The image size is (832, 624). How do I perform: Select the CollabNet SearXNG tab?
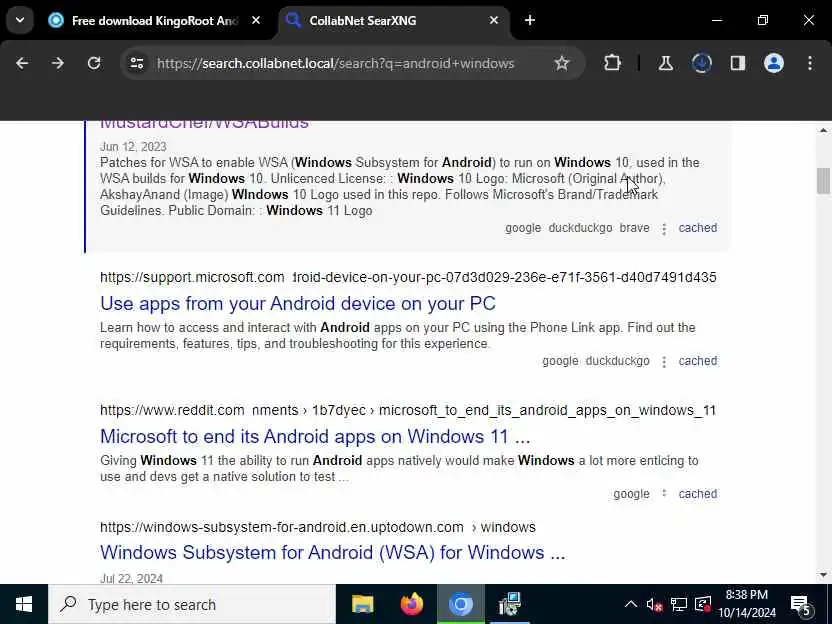tap(393, 20)
